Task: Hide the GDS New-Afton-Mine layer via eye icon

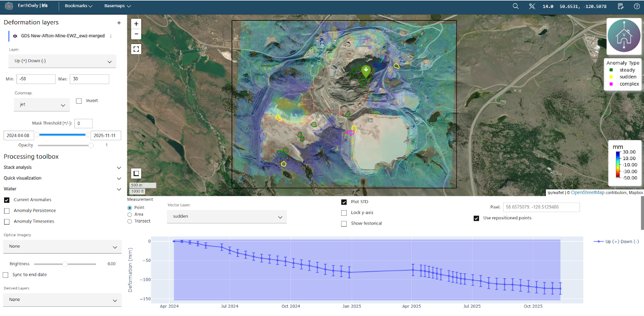Action: 15,36
